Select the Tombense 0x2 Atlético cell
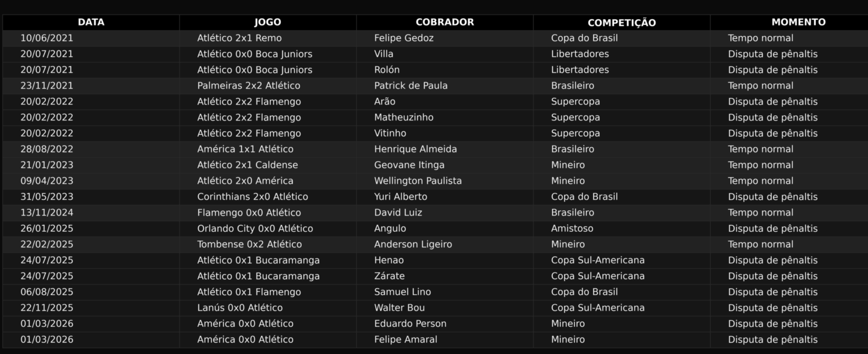The height and width of the screenshot is (354, 868). coord(249,244)
